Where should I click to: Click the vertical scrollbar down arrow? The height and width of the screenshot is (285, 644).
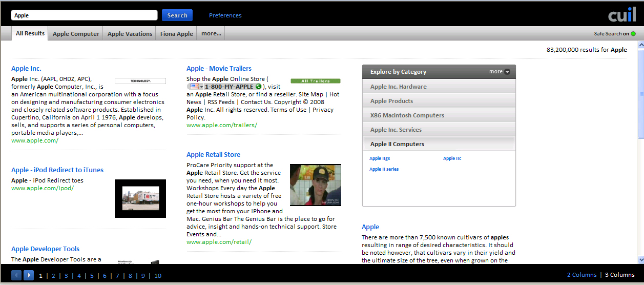(640, 259)
